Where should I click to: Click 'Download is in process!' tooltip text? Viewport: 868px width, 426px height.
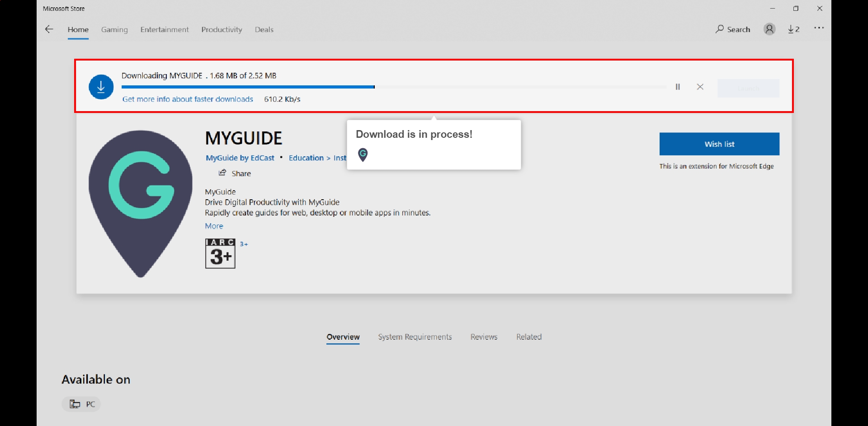pyautogui.click(x=414, y=134)
